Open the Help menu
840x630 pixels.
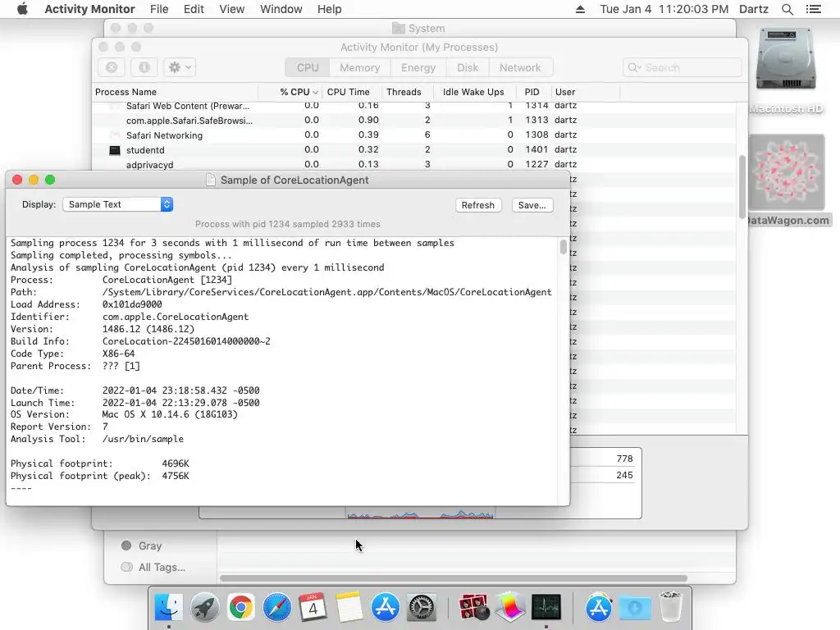click(x=330, y=9)
